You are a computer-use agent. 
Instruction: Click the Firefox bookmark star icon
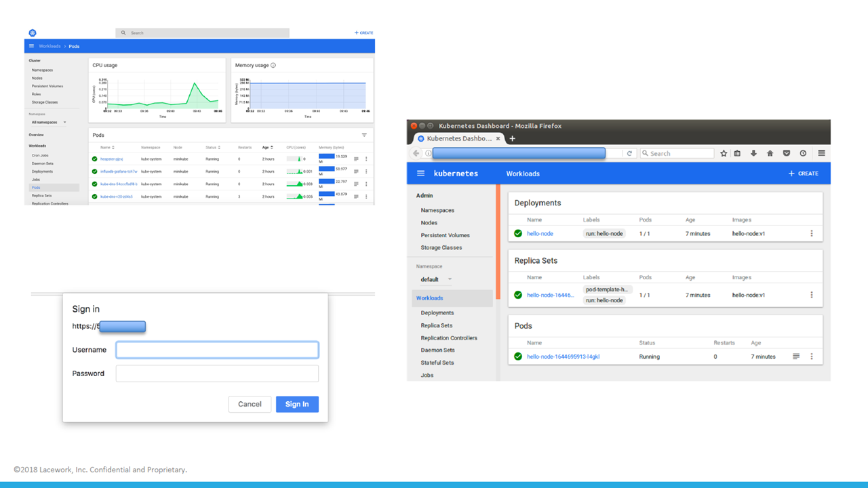(x=724, y=153)
